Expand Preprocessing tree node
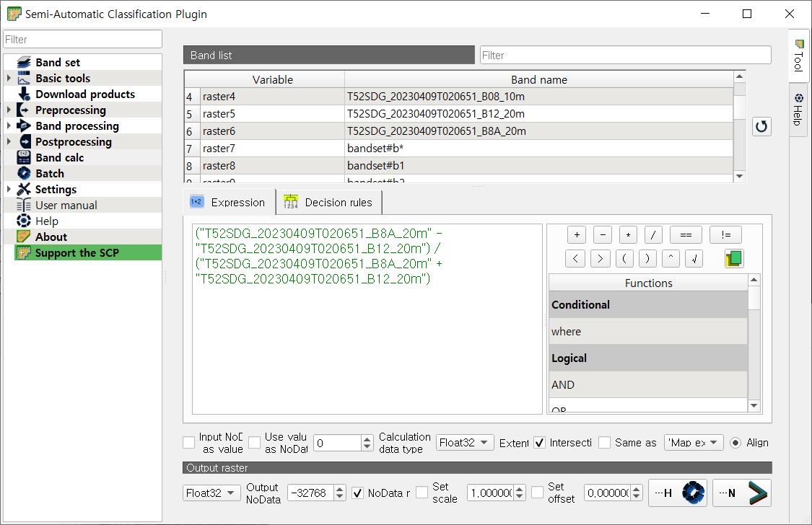The width and height of the screenshot is (812, 525). tap(9, 110)
